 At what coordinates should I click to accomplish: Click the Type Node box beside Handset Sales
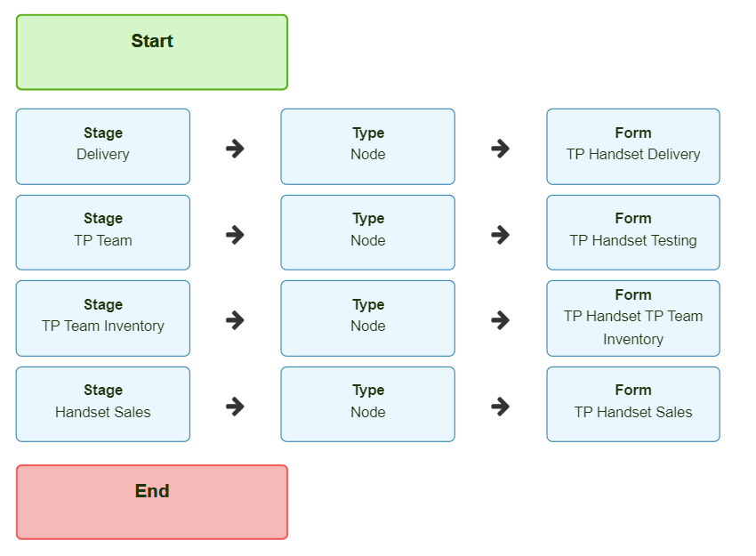point(368,404)
